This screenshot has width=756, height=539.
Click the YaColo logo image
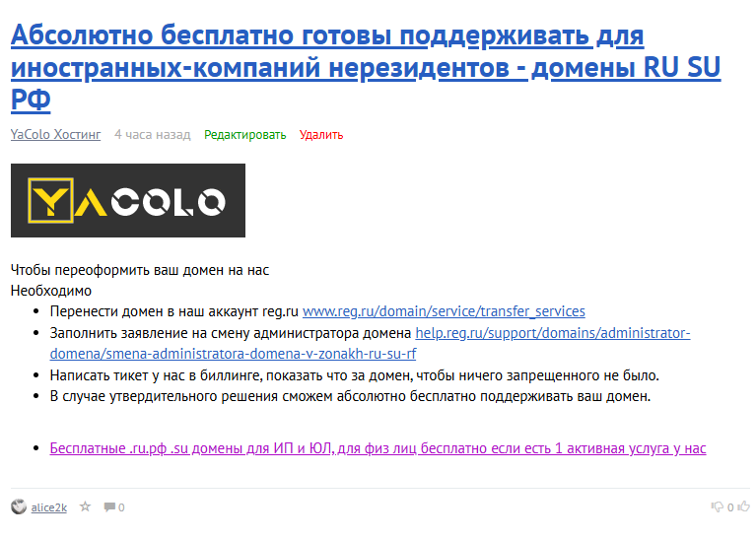(x=128, y=201)
